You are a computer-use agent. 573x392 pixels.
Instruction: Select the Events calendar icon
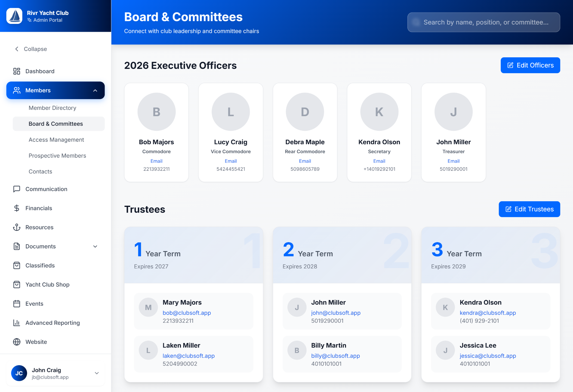[17, 304]
